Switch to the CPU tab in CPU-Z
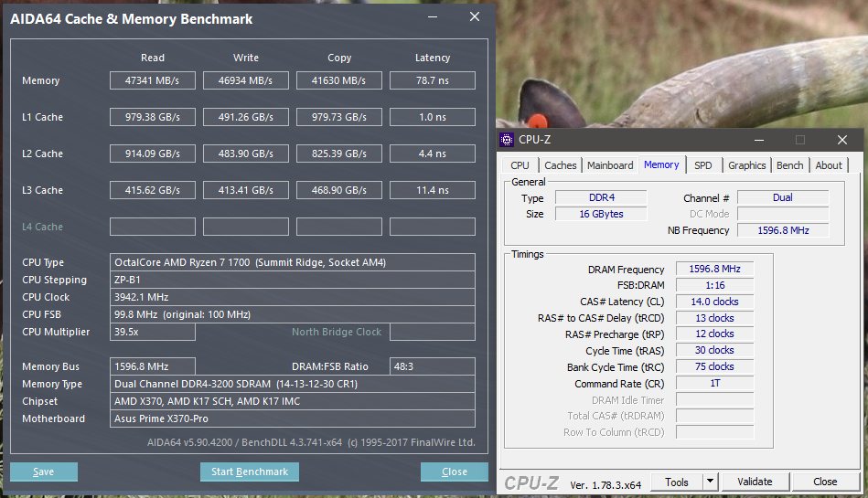The height and width of the screenshot is (498, 868). click(520, 165)
